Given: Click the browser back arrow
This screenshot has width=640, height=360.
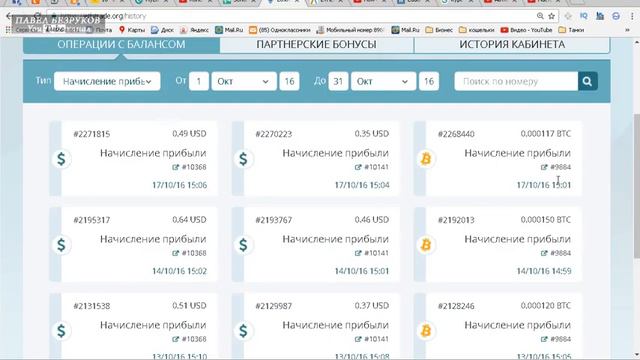Looking at the screenshot, I should click(9, 16).
